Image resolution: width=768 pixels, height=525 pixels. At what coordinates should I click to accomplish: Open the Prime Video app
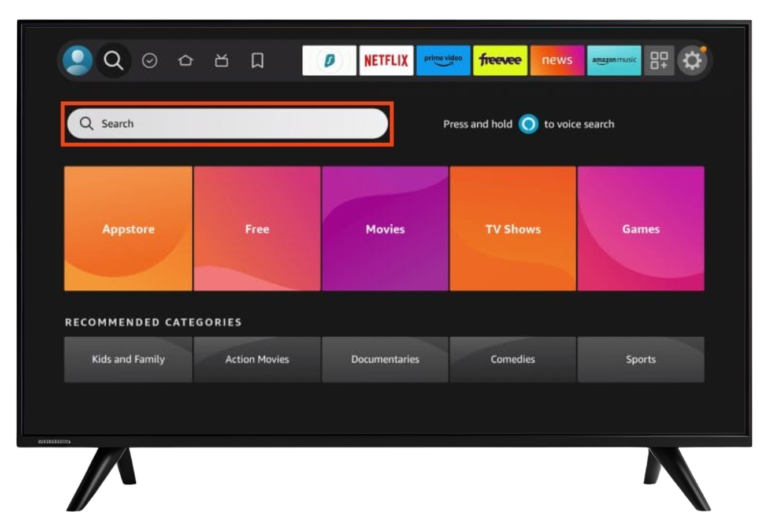(x=443, y=61)
